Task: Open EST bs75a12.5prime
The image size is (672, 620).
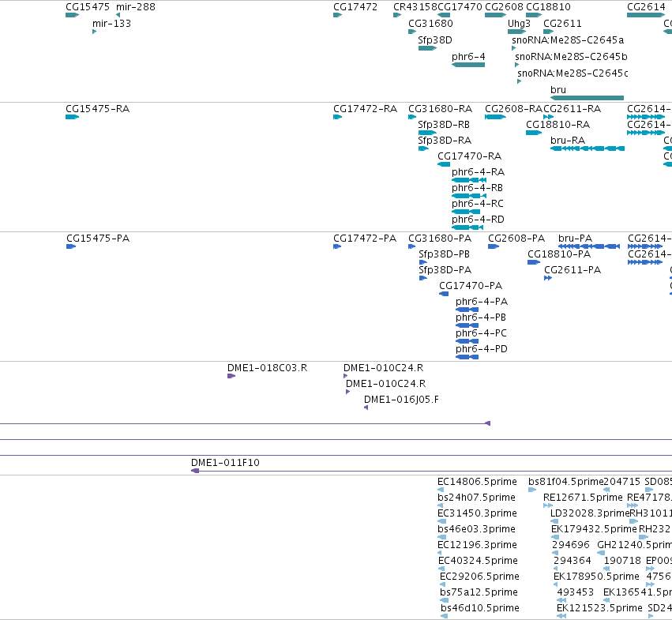Action: [445, 601]
